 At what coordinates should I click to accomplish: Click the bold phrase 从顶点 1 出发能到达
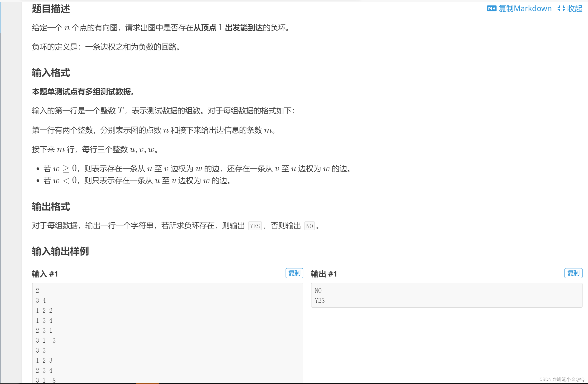pos(228,28)
